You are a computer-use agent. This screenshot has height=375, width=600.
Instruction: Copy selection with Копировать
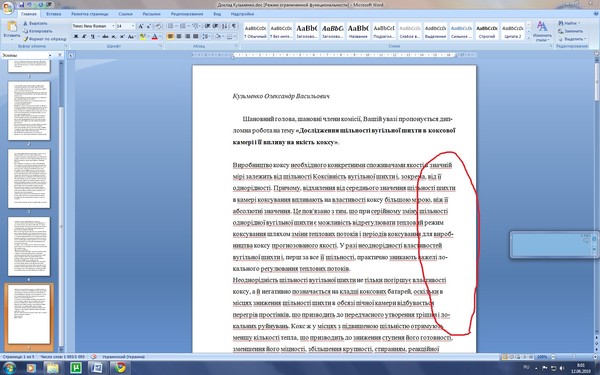pyautogui.click(x=38, y=31)
